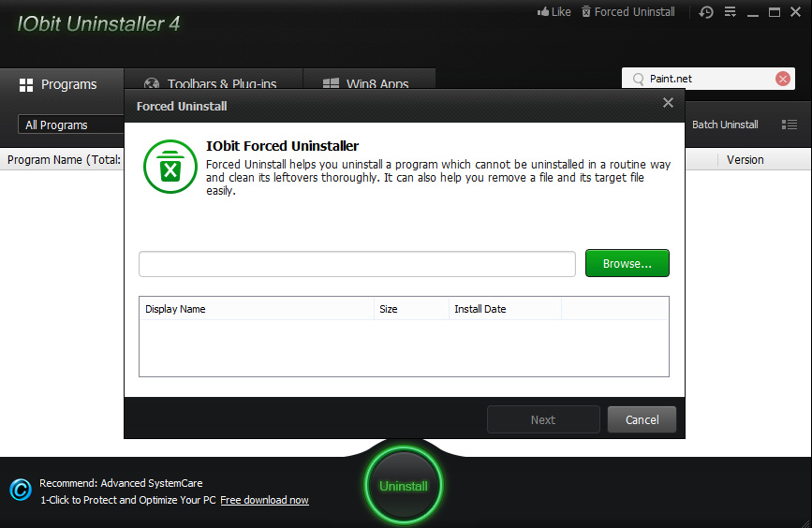Image resolution: width=812 pixels, height=528 pixels.
Task: Click the Batch Uninstall option
Action: tap(725, 125)
